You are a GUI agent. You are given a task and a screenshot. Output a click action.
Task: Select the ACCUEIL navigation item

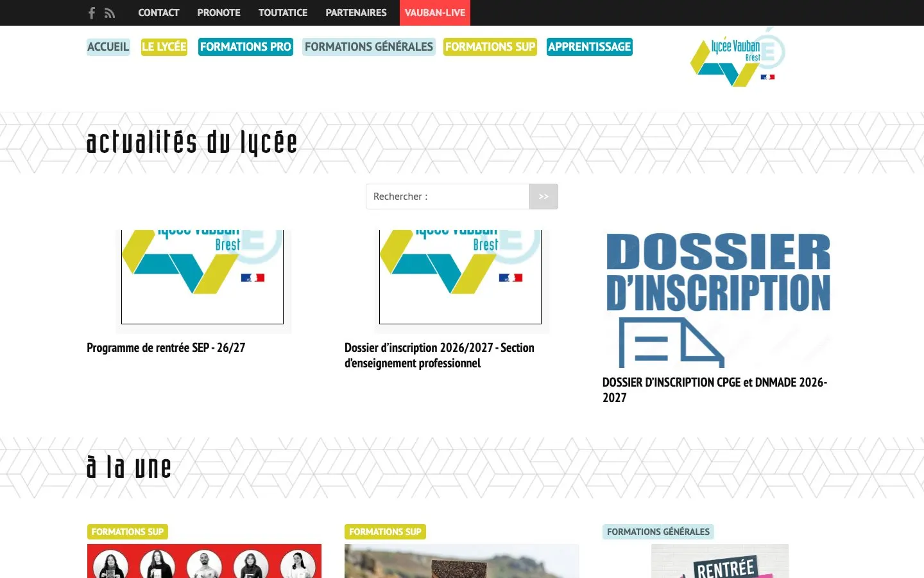click(108, 47)
